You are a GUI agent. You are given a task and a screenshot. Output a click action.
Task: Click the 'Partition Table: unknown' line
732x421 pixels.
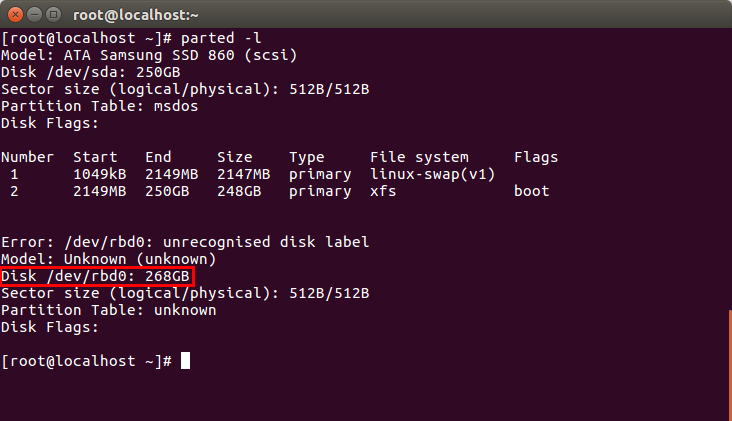point(108,310)
